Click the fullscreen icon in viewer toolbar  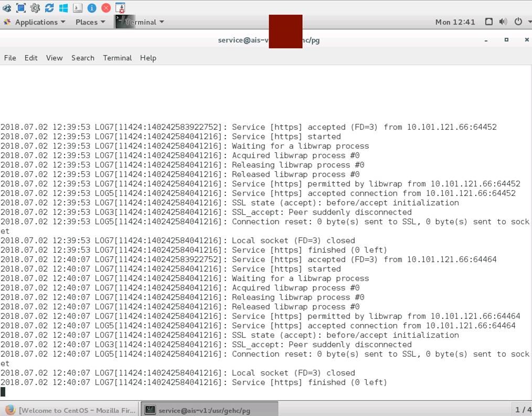(x=20, y=8)
